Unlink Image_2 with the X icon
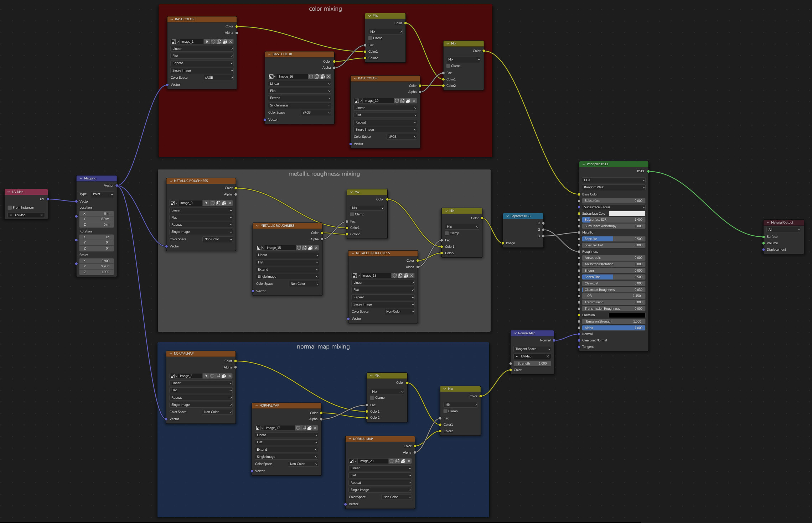The width and height of the screenshot is (812, 523). 230,376
